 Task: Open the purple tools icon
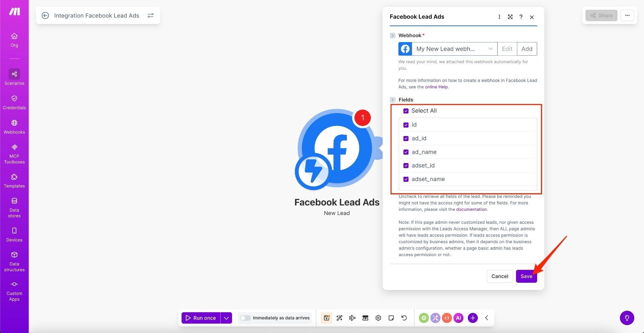click(435, 318)
